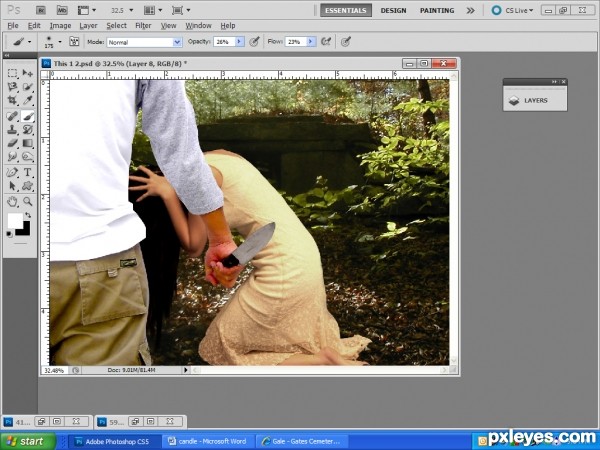600x450 pixels.
Task: Show more workspaces chevron
Action: (x=470, y=10)
